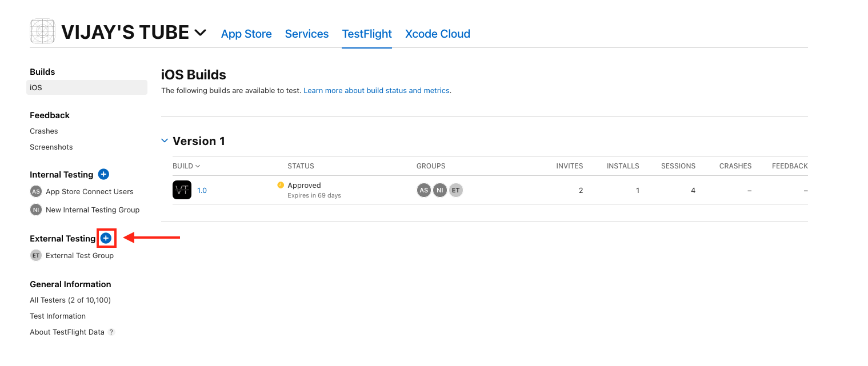Sort by the BUILD column header
Image resolution: width=868 pixels, height=366 pixels.
[x=186, y=166]
